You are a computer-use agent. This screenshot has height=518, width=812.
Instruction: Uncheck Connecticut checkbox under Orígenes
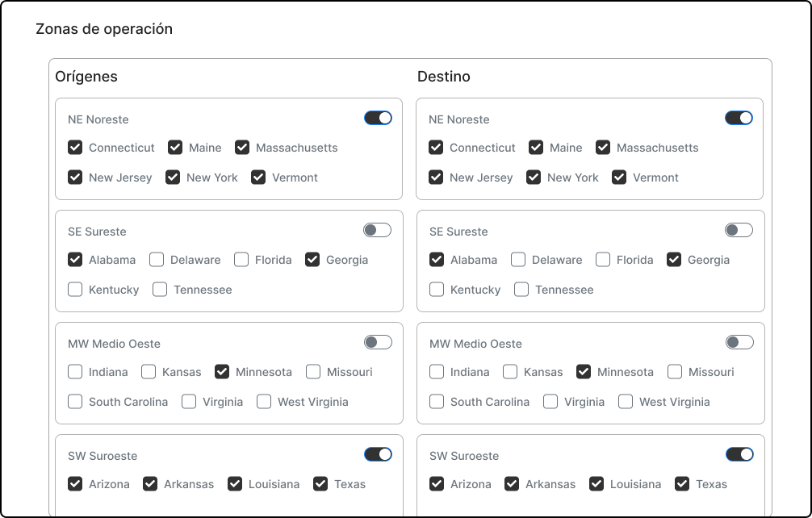75,148
